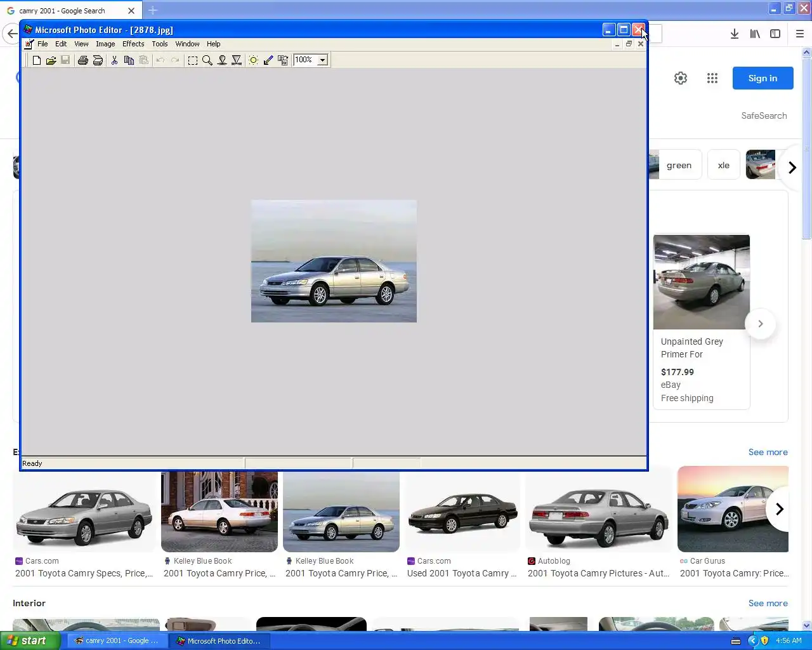The height and width of the screenshot is (650, 812).
Task: Advance exterior images row with right chevron
Action: [779, 509]
